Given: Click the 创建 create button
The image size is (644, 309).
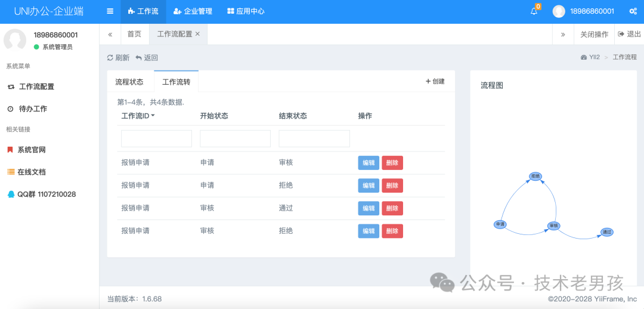Looking at the screenshot, I should (435, 82).
